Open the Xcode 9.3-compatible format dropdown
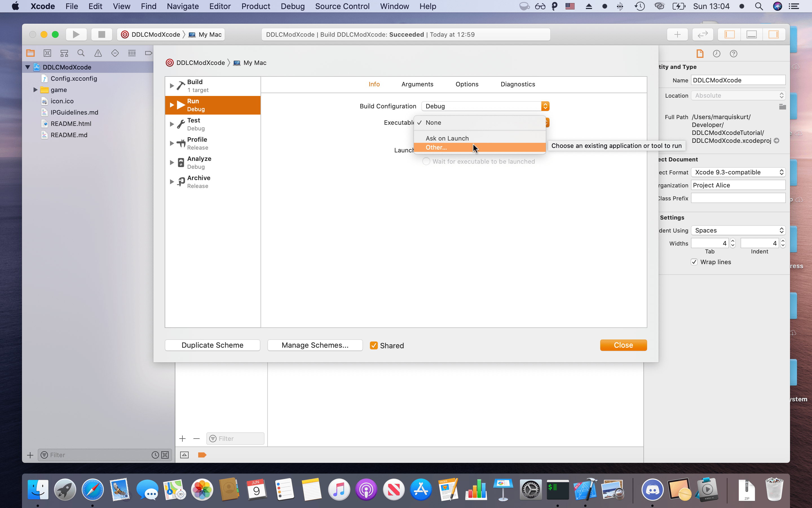Viewport: 812px width, 508px height. click(x=738, y=172)
